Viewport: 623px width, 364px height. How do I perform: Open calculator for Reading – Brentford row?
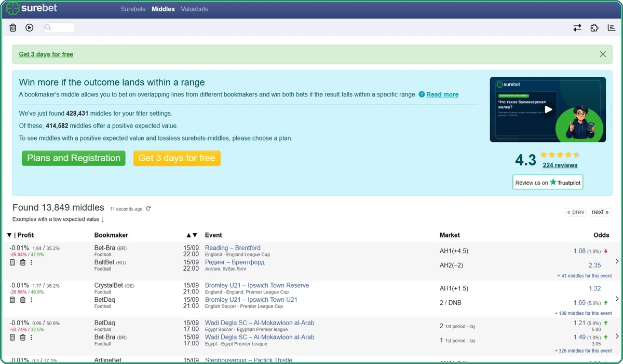tap(12, 262)
